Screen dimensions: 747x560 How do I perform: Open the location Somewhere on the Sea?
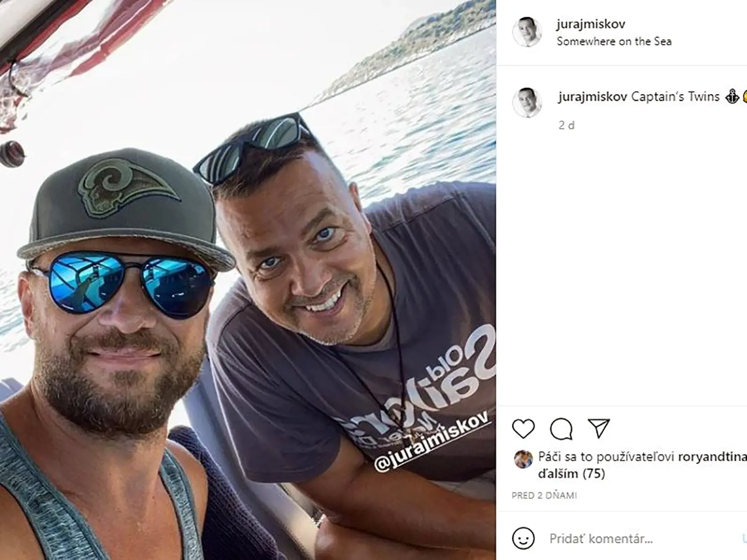(x=614, y=41)
